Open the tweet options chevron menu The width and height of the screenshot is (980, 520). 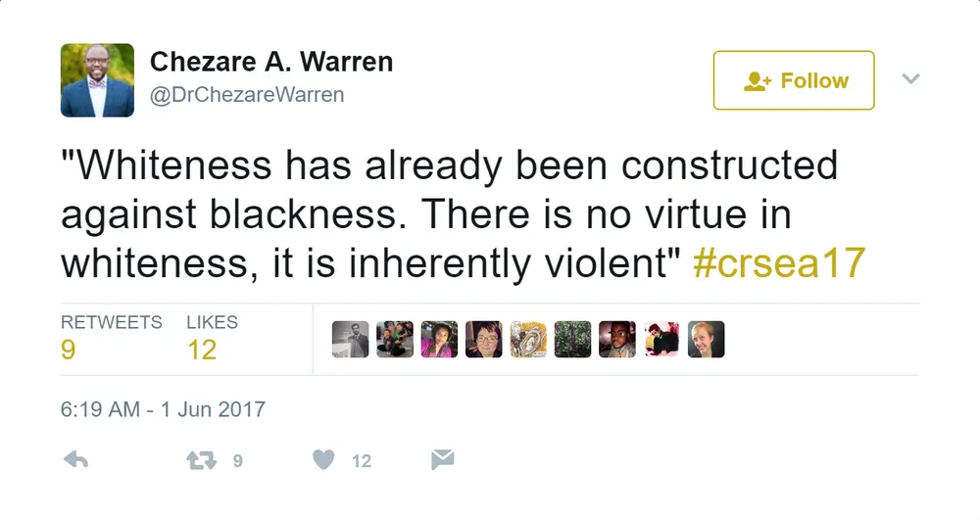910,78
